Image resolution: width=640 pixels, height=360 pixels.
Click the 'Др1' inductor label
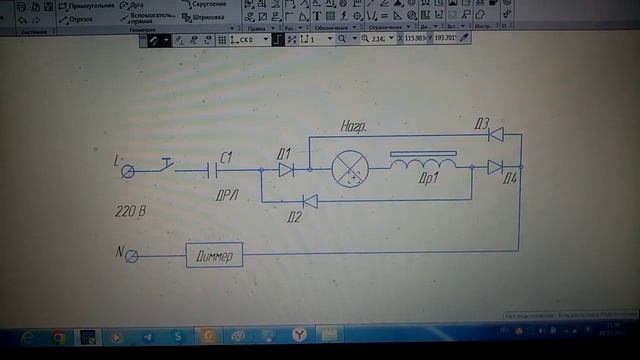pos(429,178)
